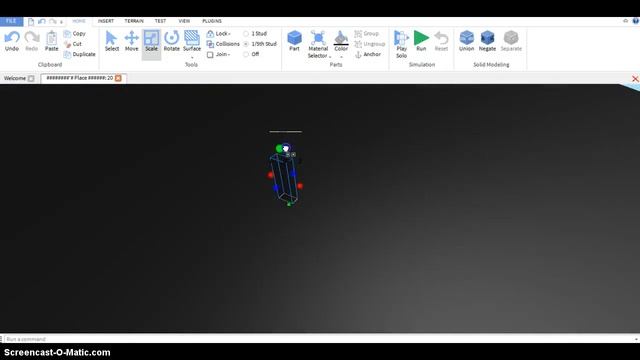Select the Place document tab

coord(79,78)
